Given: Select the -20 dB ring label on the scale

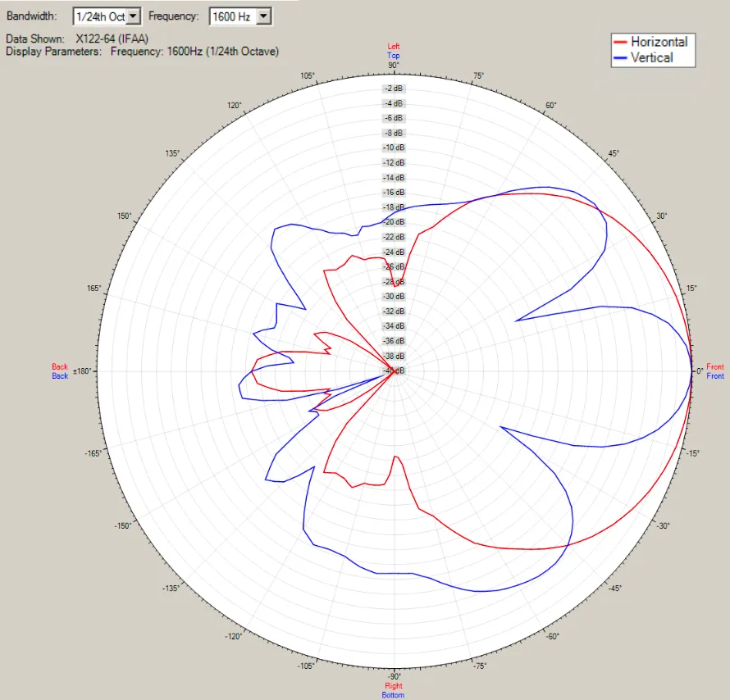Looking at the screenshot, I should [x=393, y=221].
